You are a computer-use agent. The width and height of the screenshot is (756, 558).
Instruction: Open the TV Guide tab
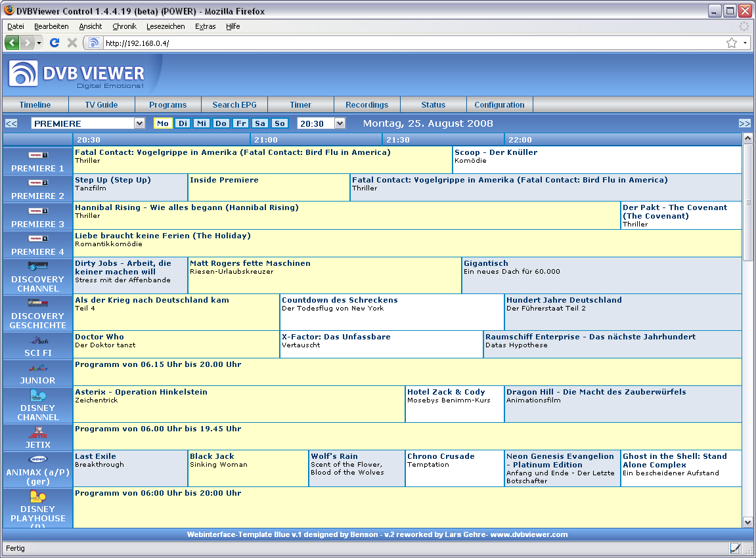click(x=101, y=105)
